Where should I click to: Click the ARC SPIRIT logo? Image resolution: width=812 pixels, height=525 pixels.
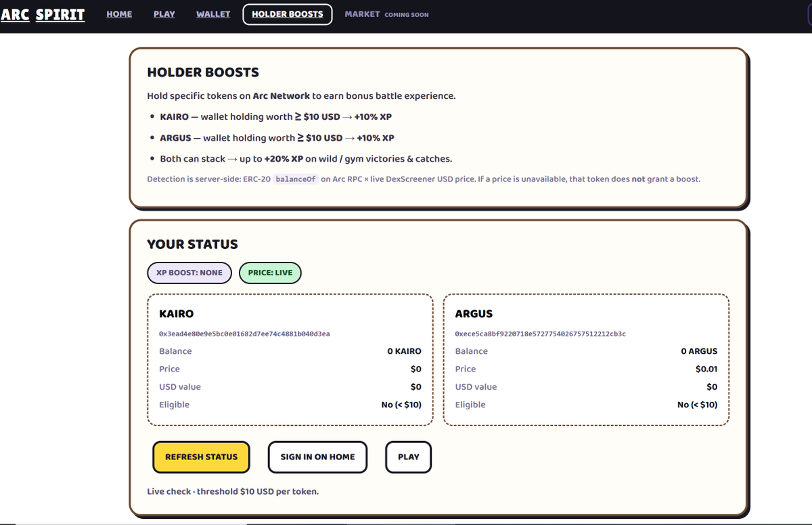(43, 14)
